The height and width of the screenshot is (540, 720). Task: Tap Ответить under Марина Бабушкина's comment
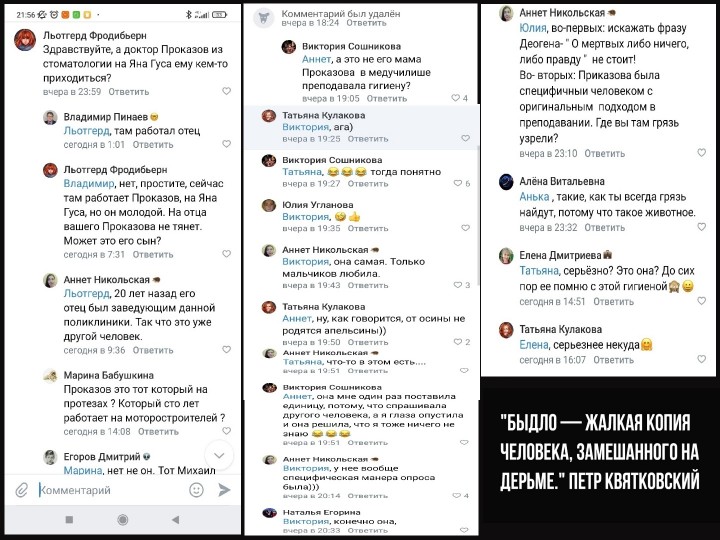[x=158, y=432]
